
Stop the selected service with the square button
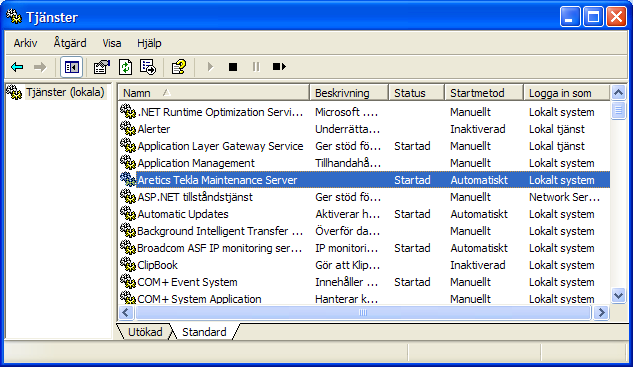pyautogui.click(x=233, y=67)
